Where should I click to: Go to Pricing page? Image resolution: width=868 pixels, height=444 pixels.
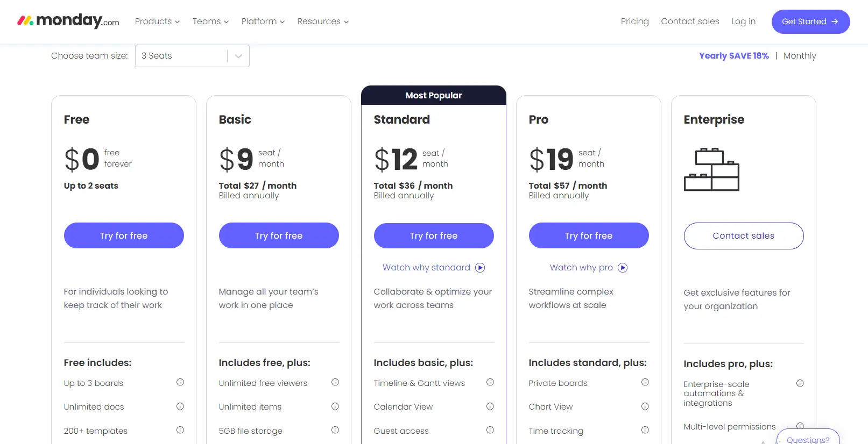coord(635,22)
